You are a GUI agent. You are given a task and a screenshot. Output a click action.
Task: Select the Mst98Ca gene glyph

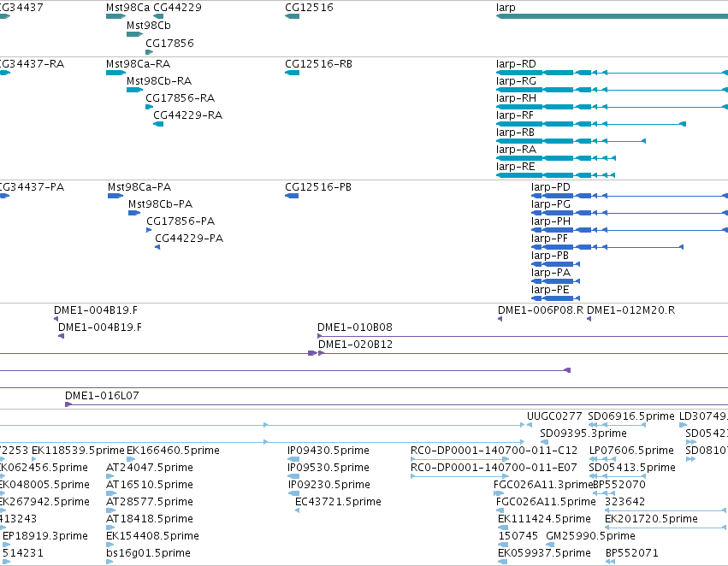[x=115, y=16]
